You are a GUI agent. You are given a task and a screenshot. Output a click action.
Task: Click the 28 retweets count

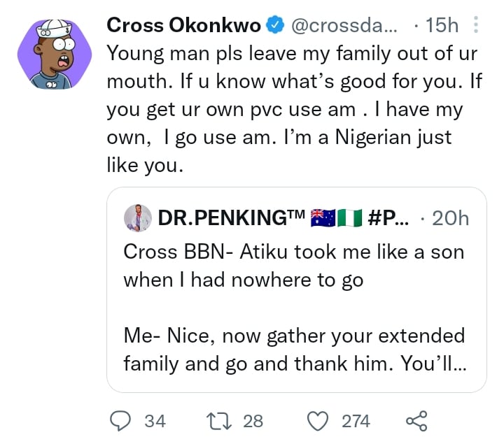tap(253, 420)
